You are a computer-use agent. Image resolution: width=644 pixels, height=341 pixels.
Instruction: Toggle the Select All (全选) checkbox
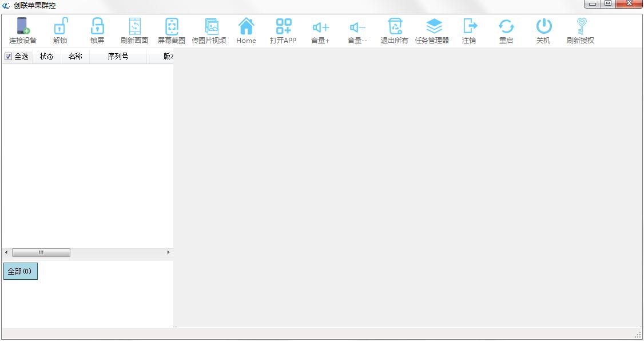[8, 57]
